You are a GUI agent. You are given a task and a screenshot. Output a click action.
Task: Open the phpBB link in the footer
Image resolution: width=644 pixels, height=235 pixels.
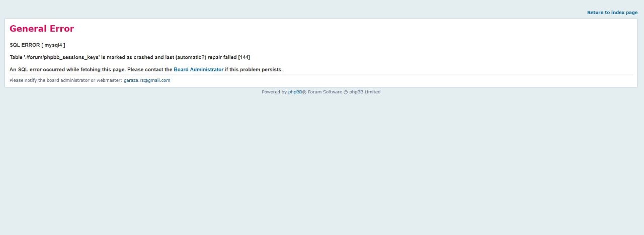tap(295, 92)
